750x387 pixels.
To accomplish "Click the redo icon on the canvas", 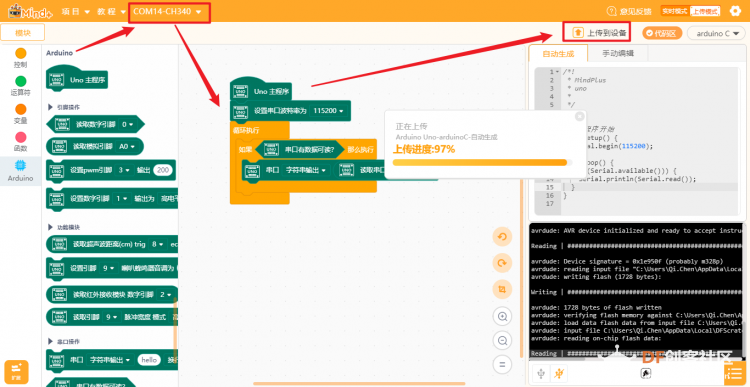I will [502, 263].
